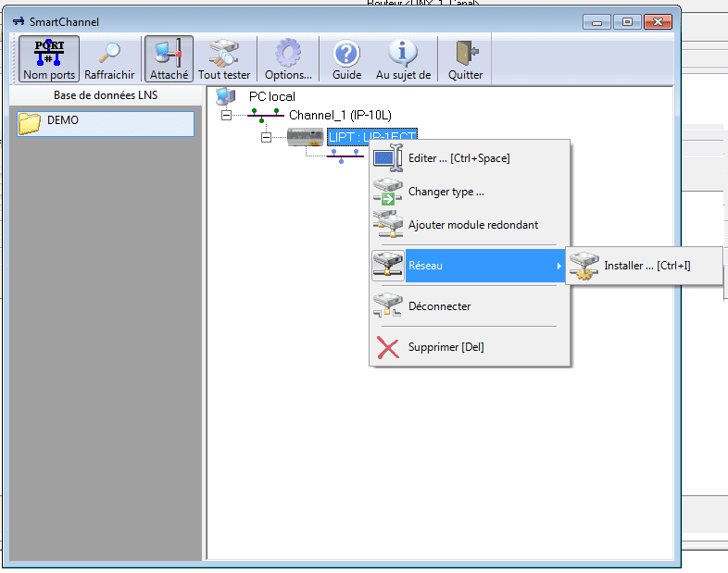Viewport: 728px width, 573px height.
Task: Toggle the Nom ports toolbar button
Action: click(x=49, y=59)
